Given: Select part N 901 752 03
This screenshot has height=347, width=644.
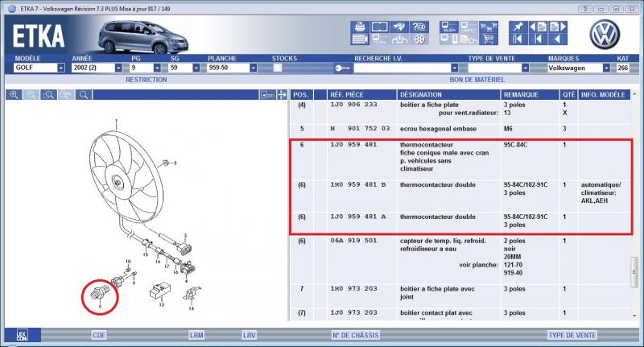Looking at the screenshot, I should point(360,129).
